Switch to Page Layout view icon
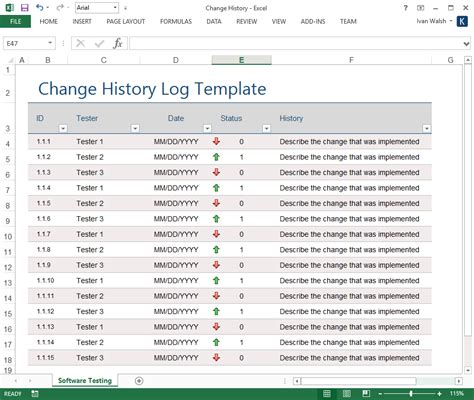This screenshot has width=474, height=400. coord(346,394)
